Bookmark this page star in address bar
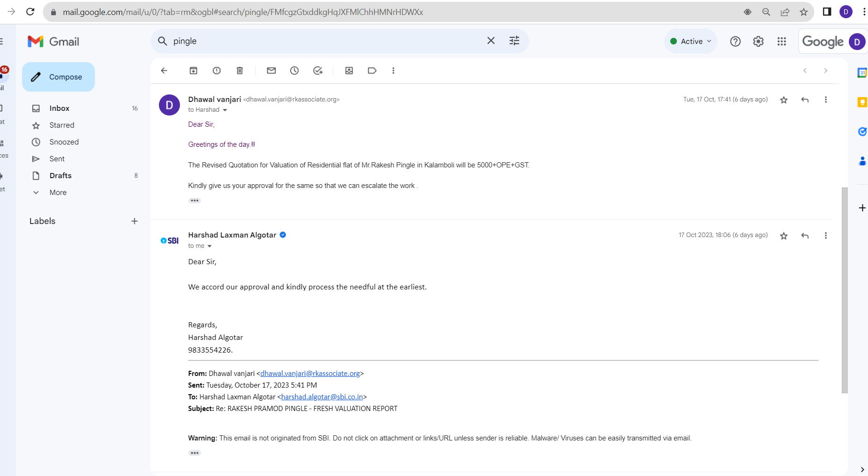Image resolution: width=868 pixels, height=476 pixels. tap(803, 12)
